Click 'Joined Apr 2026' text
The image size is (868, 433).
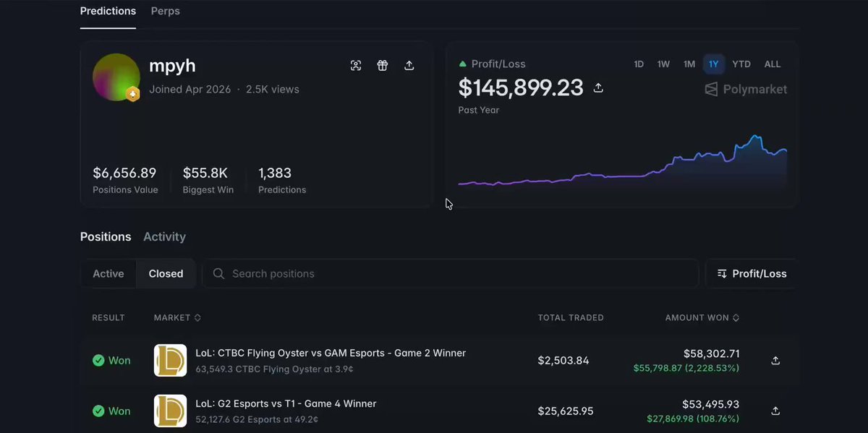coord(190,90)
